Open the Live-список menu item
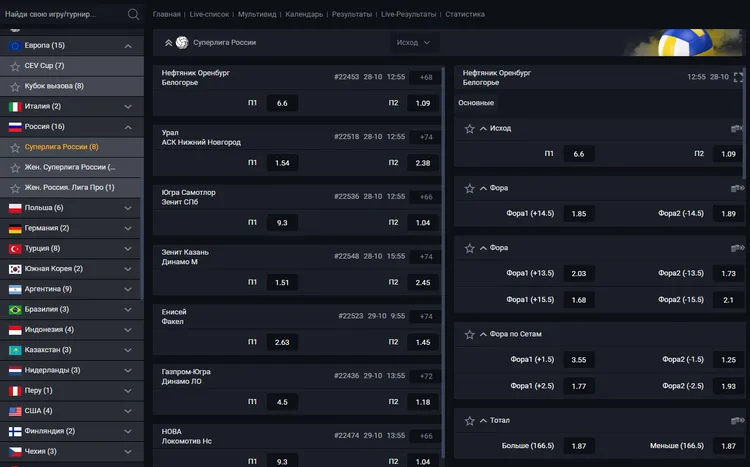Screen dimensions: 750x467 coord(212,15)
